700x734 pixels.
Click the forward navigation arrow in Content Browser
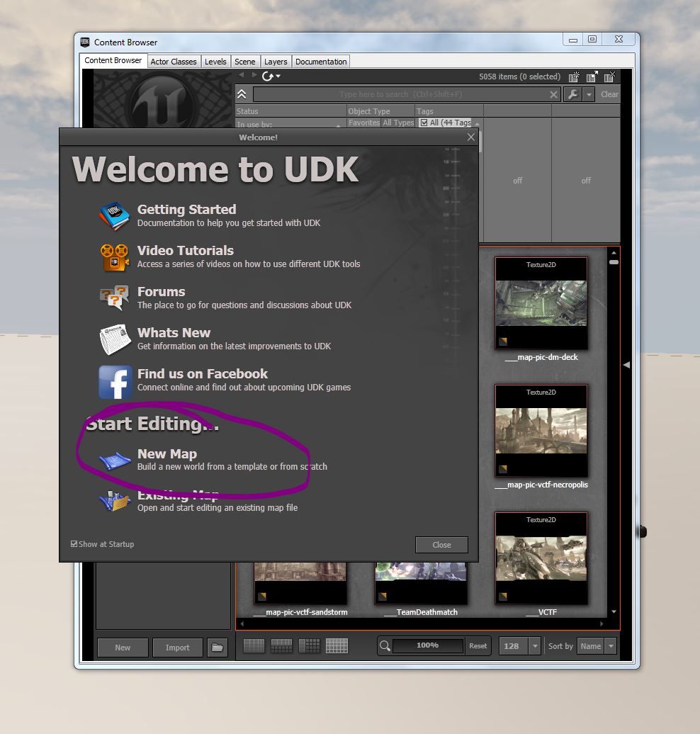254,75
